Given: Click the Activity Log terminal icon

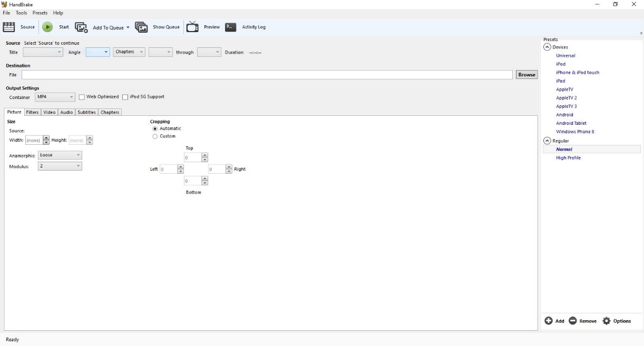Looking at the screenshot, I should 231,27.
